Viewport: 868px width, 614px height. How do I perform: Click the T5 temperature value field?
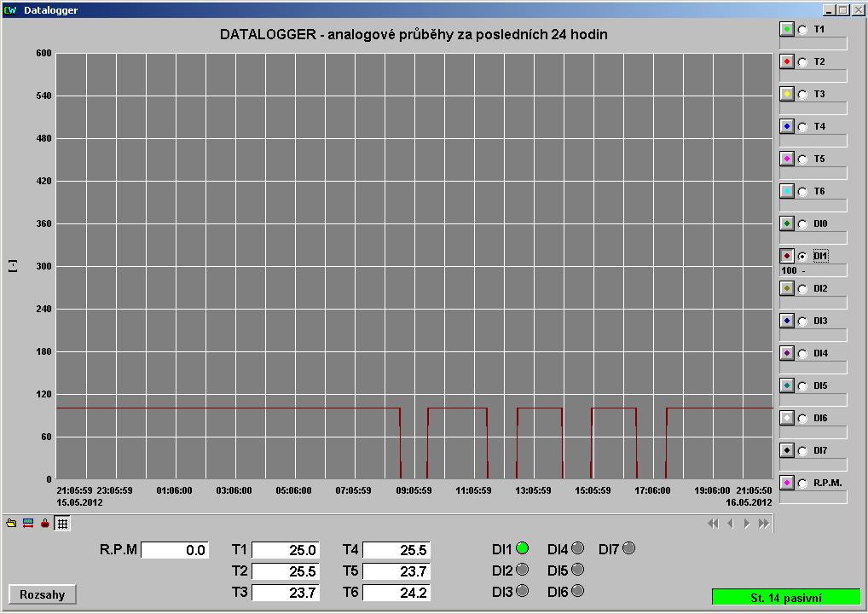[396, 571]
